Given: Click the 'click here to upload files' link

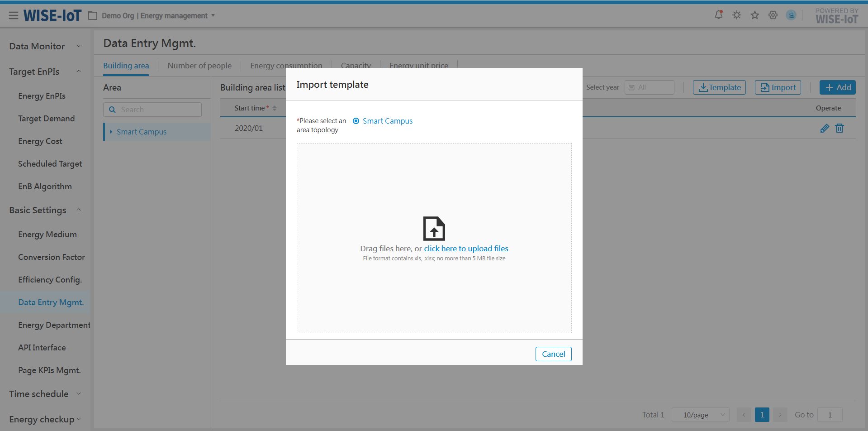Looking at the screenshot, I should coord(466,249).
